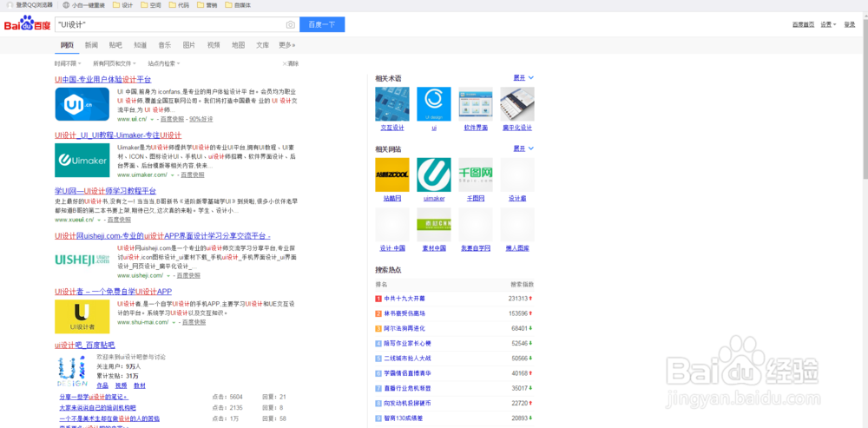Open the Tieba 作品 sub-link
Screen dimensions: 868x428
tap(102, 385)
